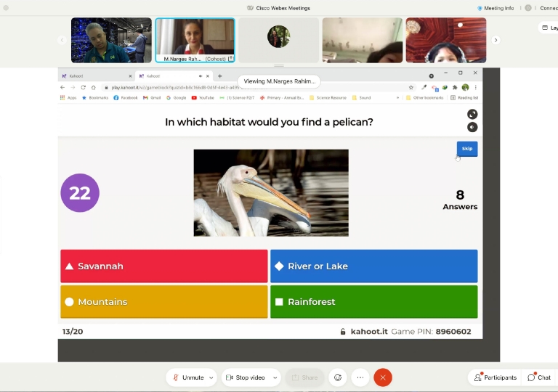558x392 pixels.
Task: Choose the River or Lake answer
Action: click(x=374, y=266)
